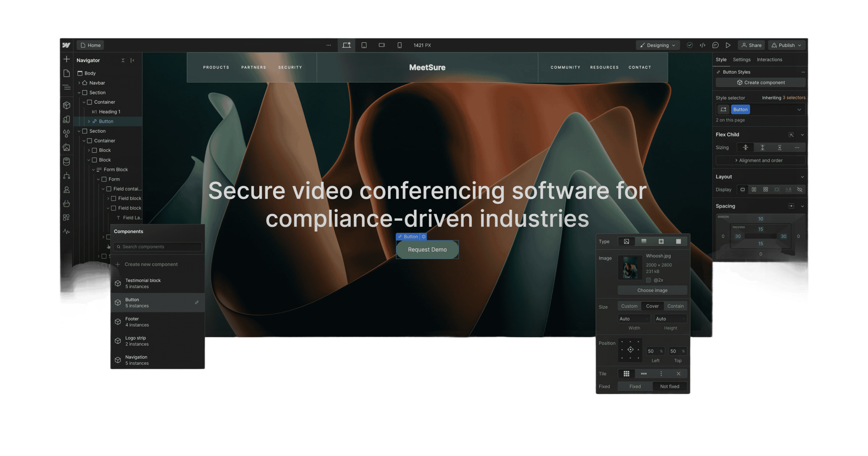868x456 pixels.
Task: Close the Navigator panel with the arrow icon
Action: tap(133, 60)
